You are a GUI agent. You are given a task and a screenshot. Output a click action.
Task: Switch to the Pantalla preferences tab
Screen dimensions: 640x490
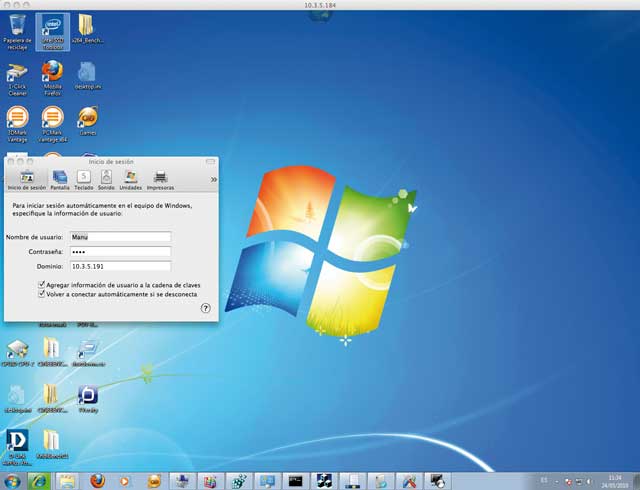[60, 180]
